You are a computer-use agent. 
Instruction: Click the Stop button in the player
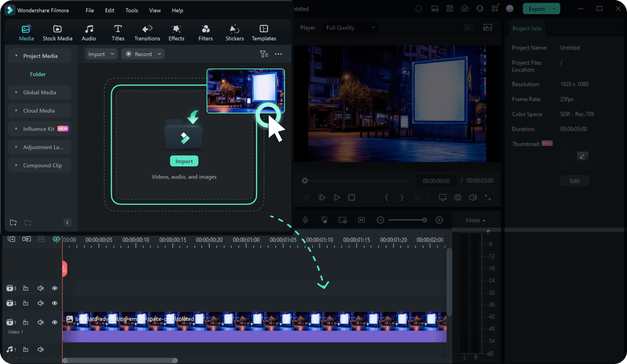pyautogui.click(x=351, y=198)
